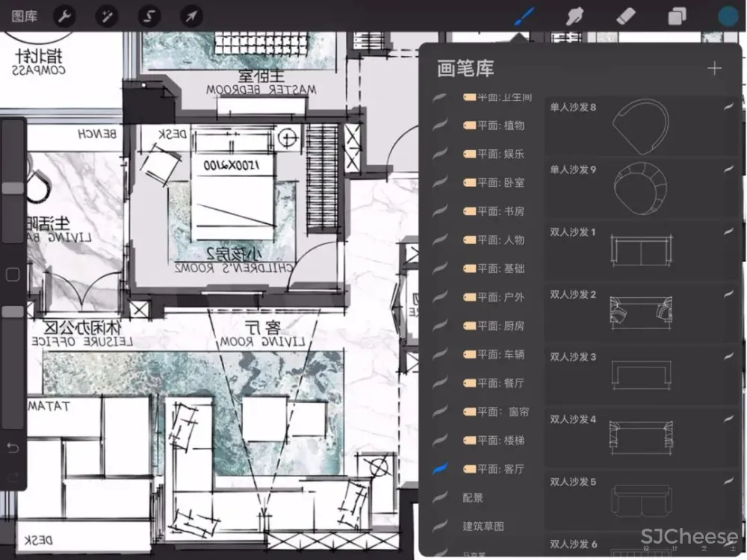Screen dimensions: 747x560
Task: Return to 图库 gallery
Action: coord(25,16)
